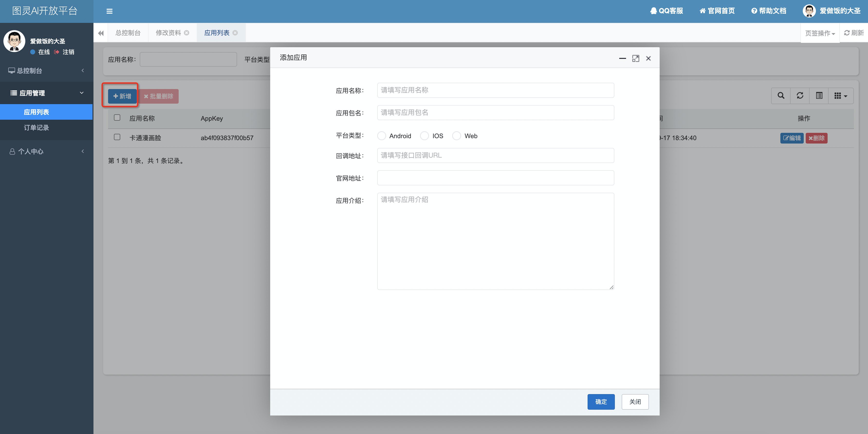Click the double-arrow tabs scroll-left icon
Image resolution: width=868 pixels, height=434 pixels.
(101, 33)
